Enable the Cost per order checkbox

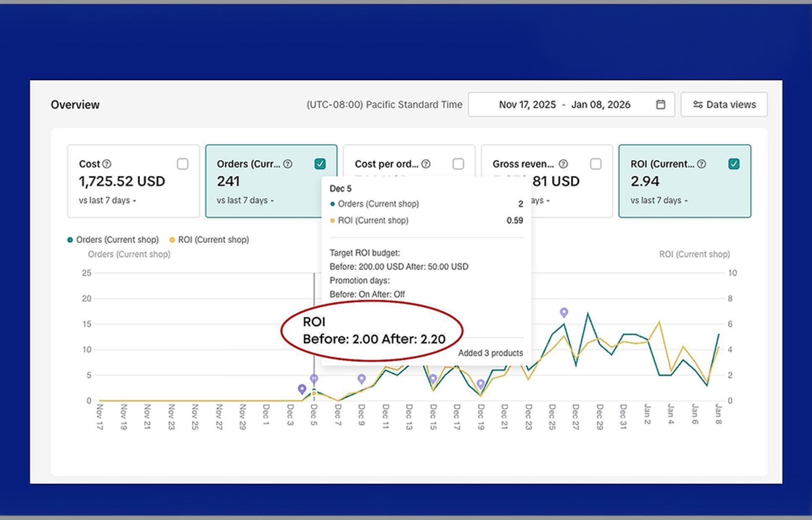click(x=458, y=164)
